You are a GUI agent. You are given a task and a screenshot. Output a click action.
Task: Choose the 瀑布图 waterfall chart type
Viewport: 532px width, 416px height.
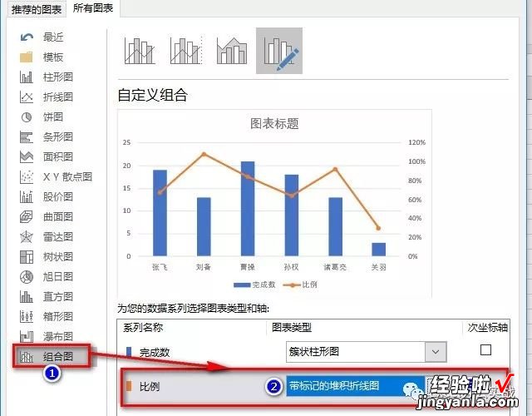click(47, 336)
